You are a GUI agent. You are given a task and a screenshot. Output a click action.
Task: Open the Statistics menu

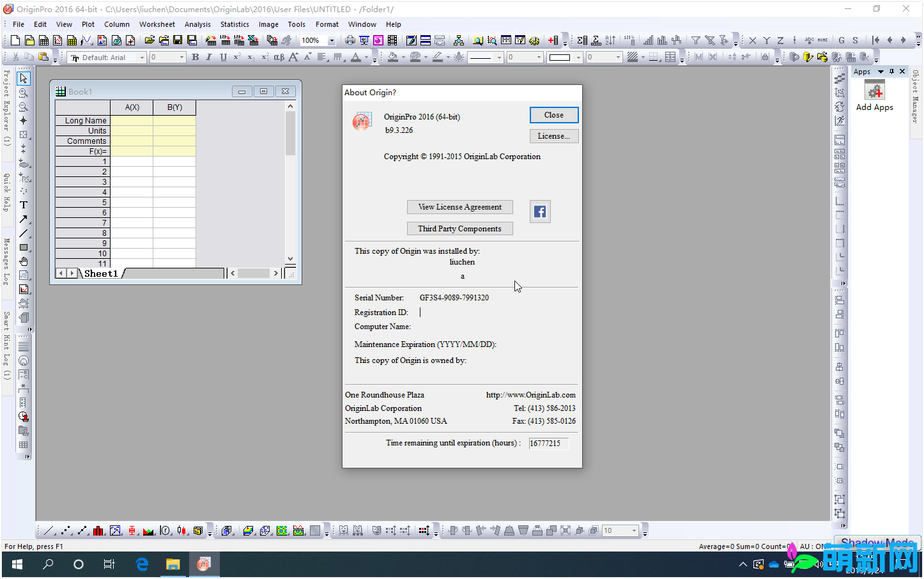235,24
